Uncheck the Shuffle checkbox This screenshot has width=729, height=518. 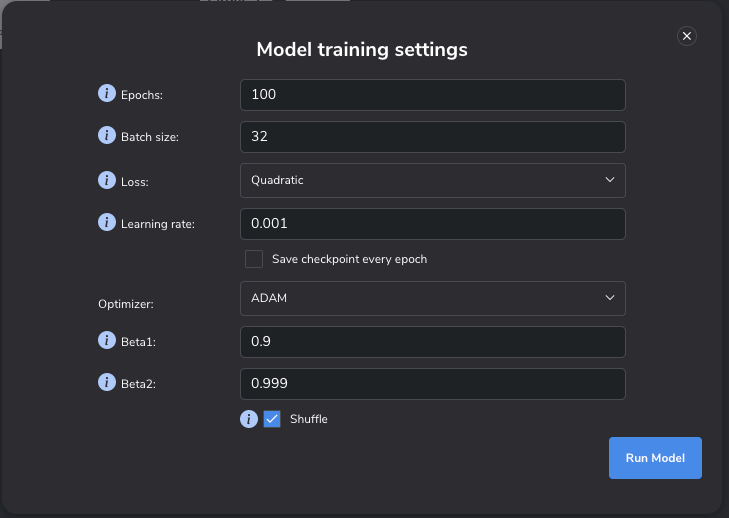[x=272, y=419]
